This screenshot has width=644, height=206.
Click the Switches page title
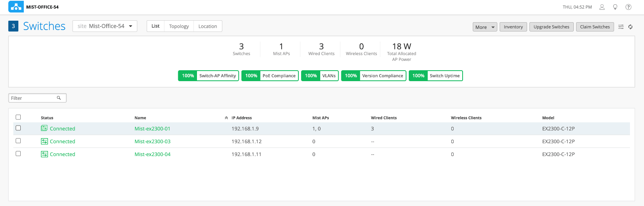44,26
